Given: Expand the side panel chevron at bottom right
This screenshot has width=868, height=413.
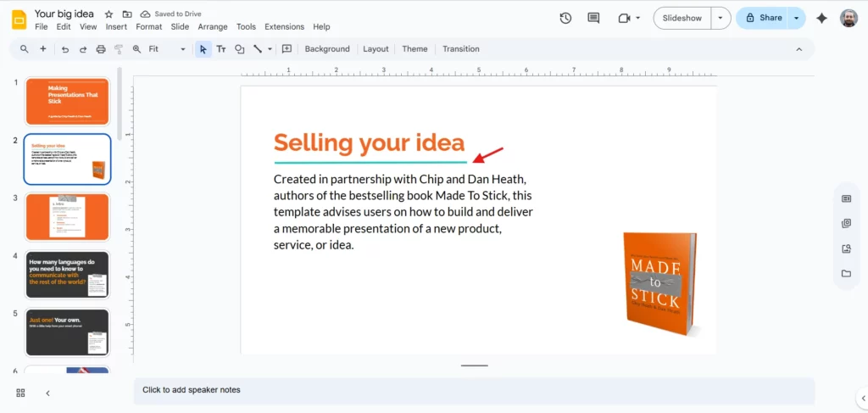Looking at the screenshot, I should tap(863, 398).
